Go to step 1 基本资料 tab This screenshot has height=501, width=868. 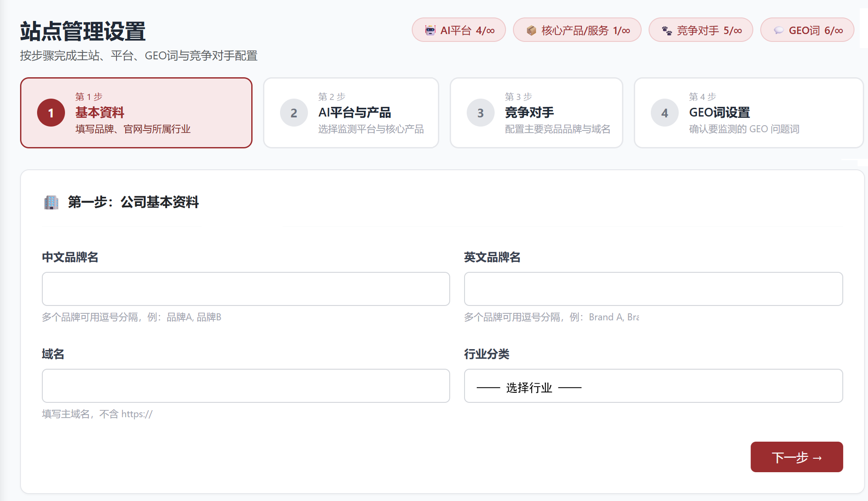click(x=137, y=113)
